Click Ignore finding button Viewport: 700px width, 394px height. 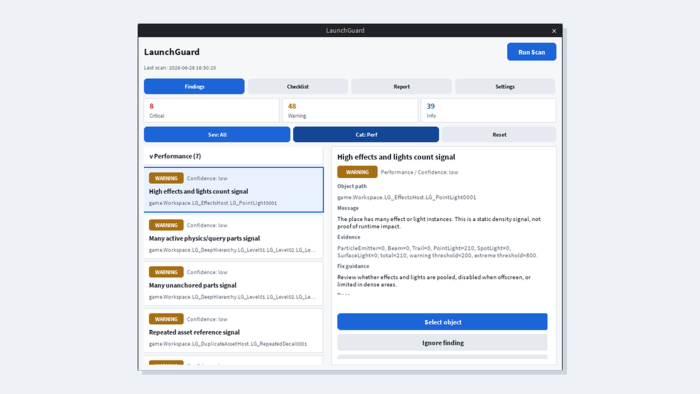tap(442, 343)
